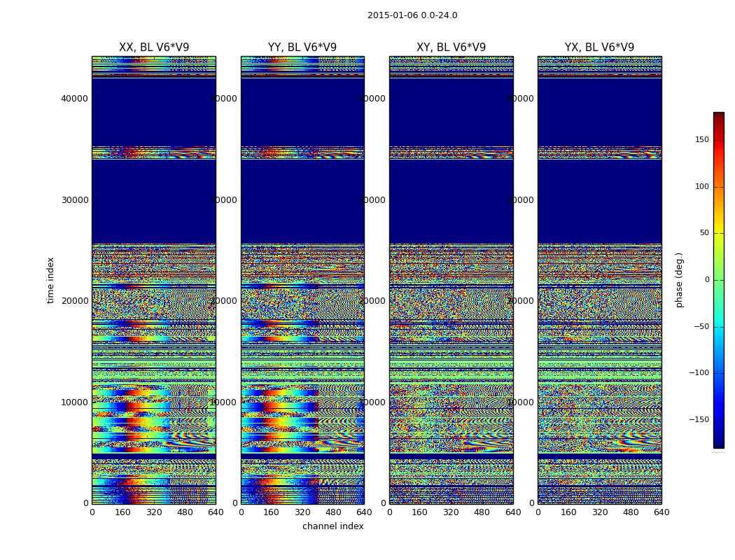735x560 pixels.
Task: Click the figure title '2015-01-06 0.0-24.0'
Action: [x=412, y=15]
